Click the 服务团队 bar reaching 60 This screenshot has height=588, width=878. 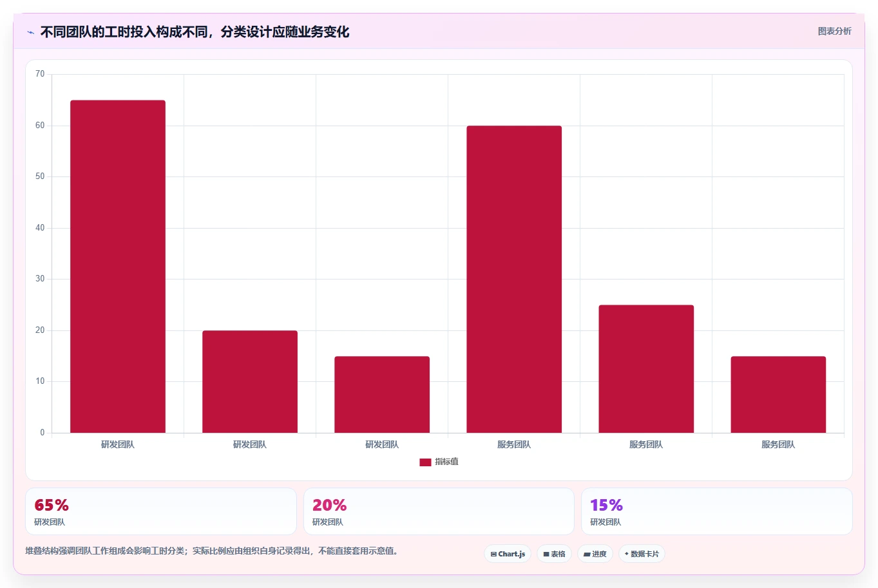click(x=514, y=280)
